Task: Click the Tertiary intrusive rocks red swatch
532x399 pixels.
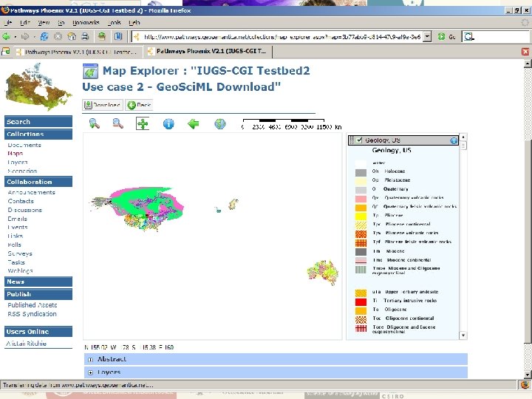Action: click(361, 301)
